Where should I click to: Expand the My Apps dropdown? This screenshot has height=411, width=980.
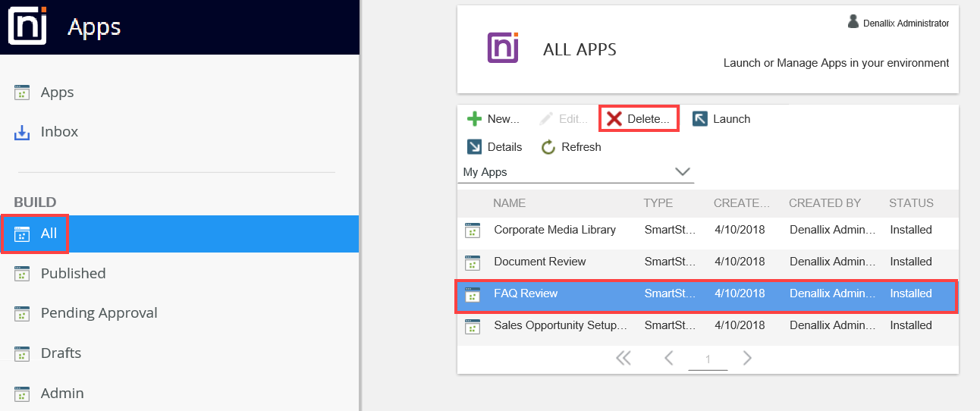pyautogui.click(x=682, y=172)
